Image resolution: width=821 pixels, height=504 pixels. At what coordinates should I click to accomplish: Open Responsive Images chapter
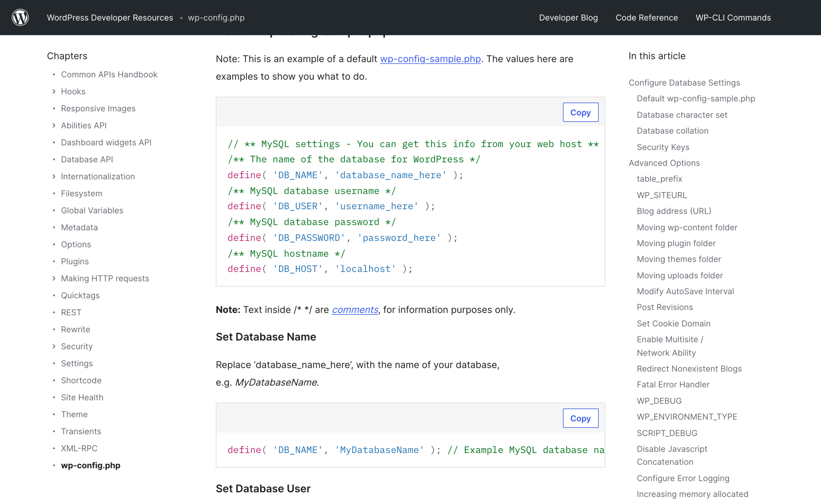pyautogui.click(x=98, y=108)
